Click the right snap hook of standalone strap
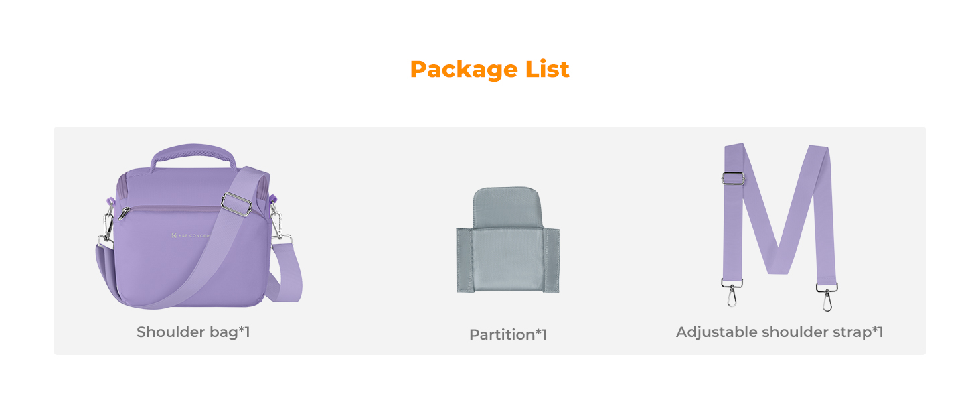 pos(827,297)
